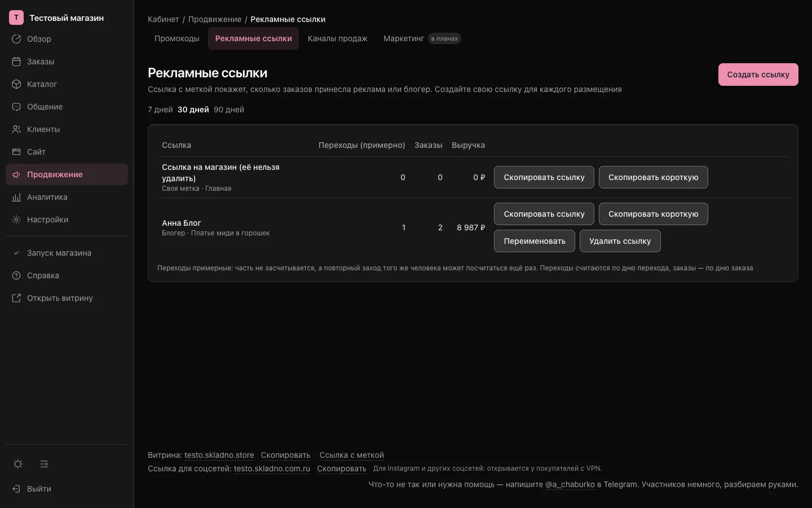Viewport: 812px width, 508px height.
Task: Toggle the light/dark theme sun icon
Action: tap(18, 464)
